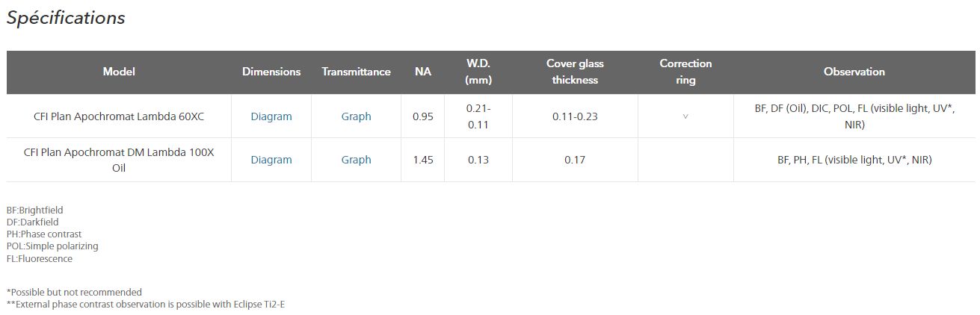Open Graph link for DM Lambda 100X Oil
Image resolution: width=980 pixels, height=315 pixels.
click(356, 160)
